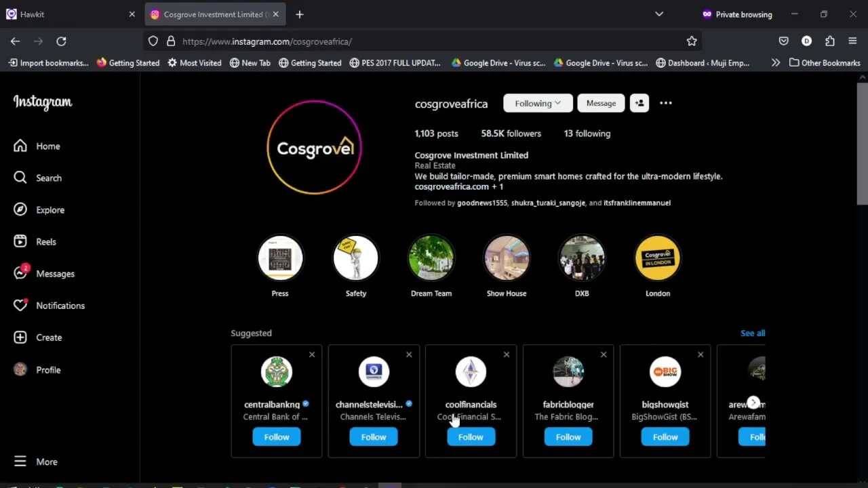
Task: View 13 following list
Action: click(x=587, y=134)
